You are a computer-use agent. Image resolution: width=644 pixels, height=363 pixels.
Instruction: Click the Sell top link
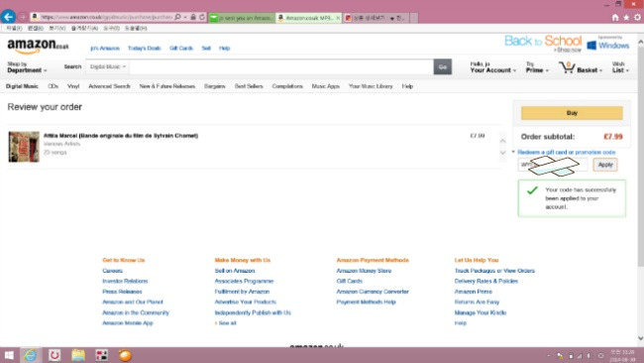pos(206,48)
